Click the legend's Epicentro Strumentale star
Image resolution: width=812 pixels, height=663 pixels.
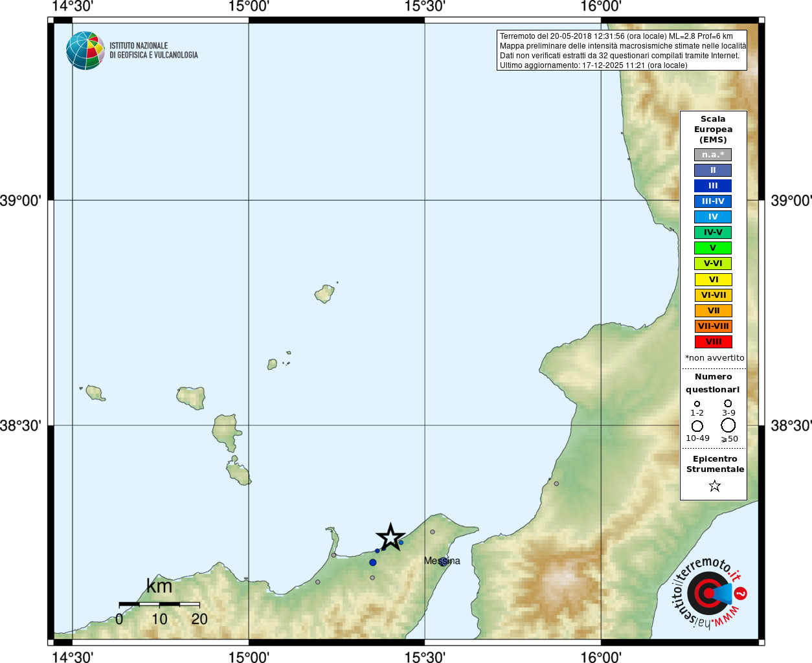[715, 486]
